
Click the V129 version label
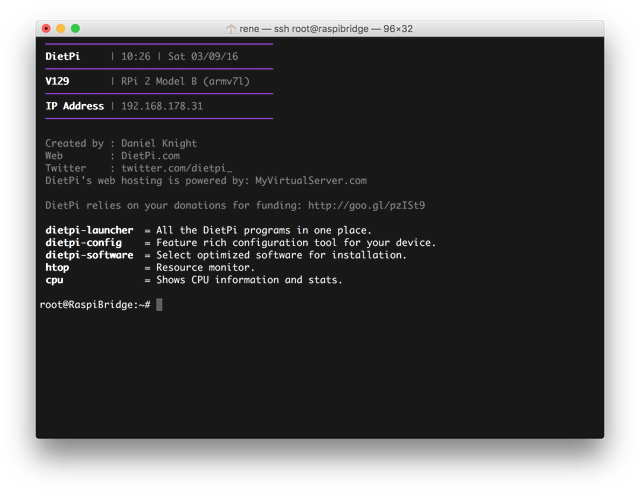pos(57,81)
